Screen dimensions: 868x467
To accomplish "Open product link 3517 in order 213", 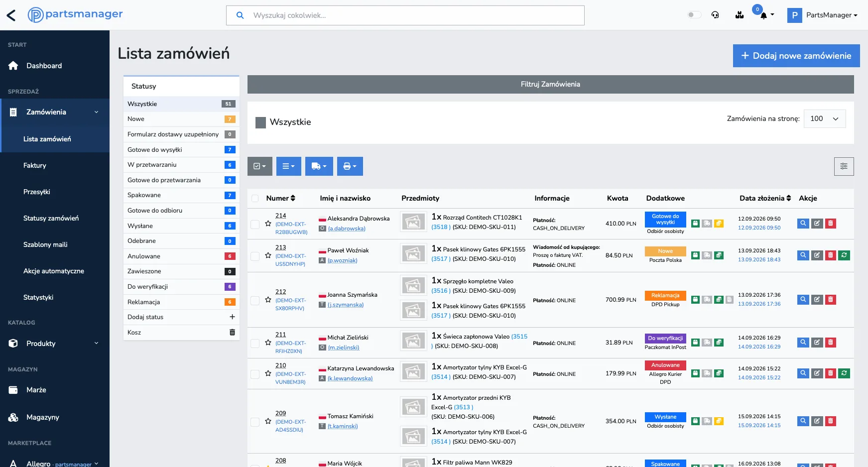I will 441,259.
